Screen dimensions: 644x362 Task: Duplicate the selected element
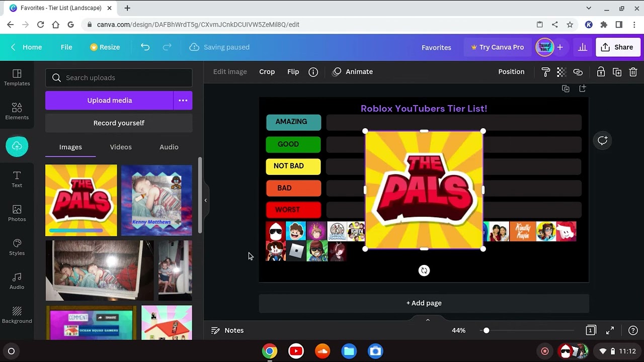coord(617,72)
